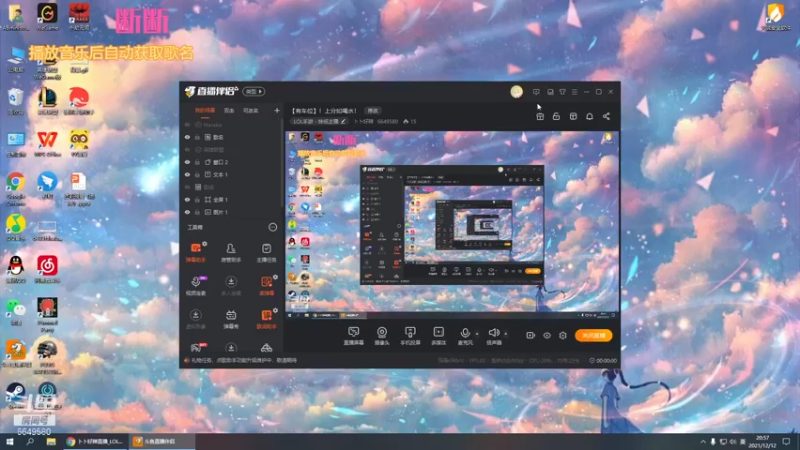Open the 视频连麦 video co-stream tool
The image size is (800, 450).
[195, 285]
